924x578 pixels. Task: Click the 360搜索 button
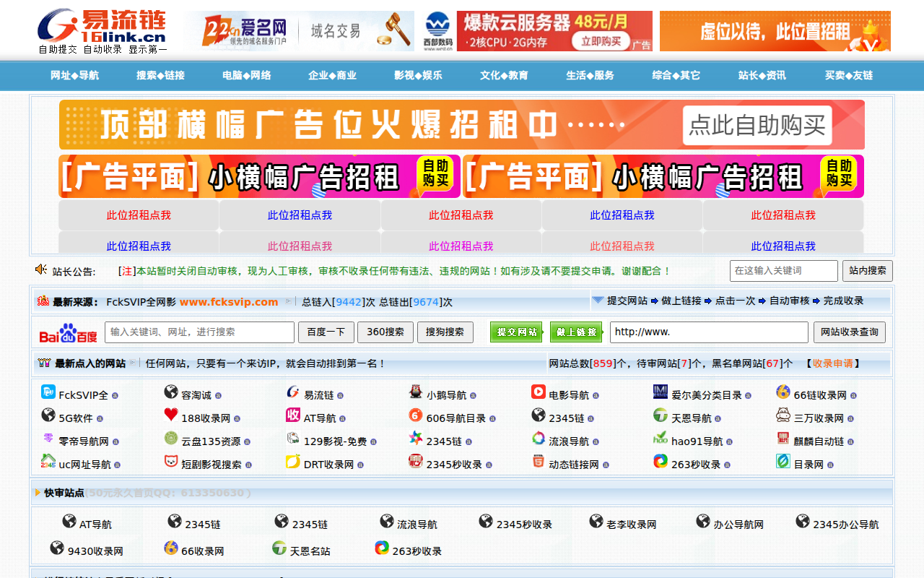pyautogui.click(x=385, y=332)
